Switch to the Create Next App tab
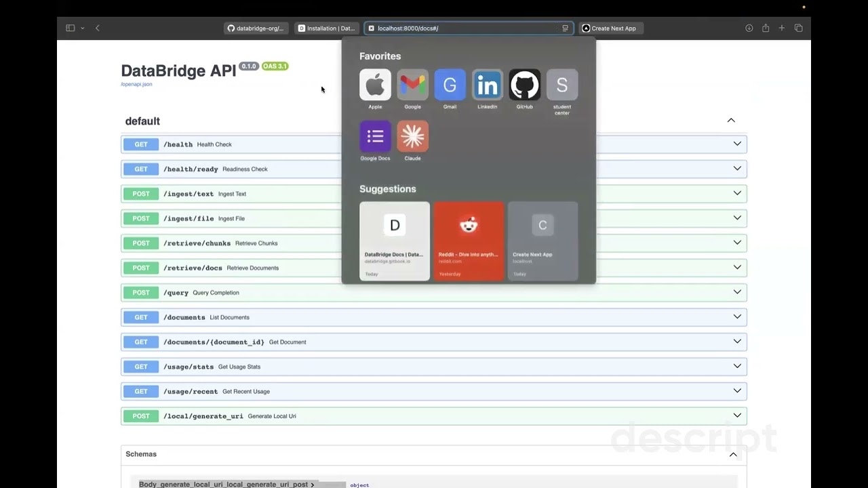The height and width of the screenshot is (488, 868). 611,28
